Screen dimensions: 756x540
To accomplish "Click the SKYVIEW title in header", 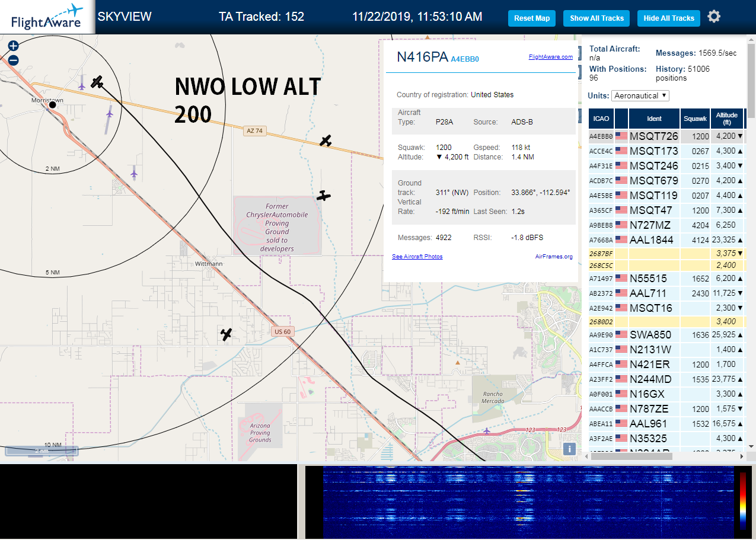I will click(x=125, y=17).
